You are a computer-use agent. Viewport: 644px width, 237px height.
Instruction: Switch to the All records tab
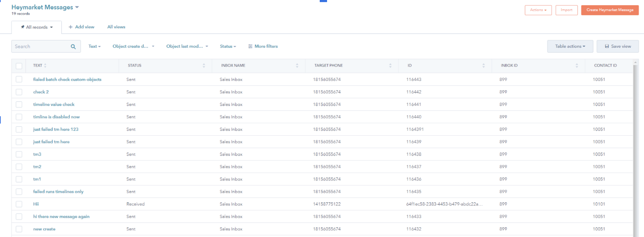tap(37, 27)
